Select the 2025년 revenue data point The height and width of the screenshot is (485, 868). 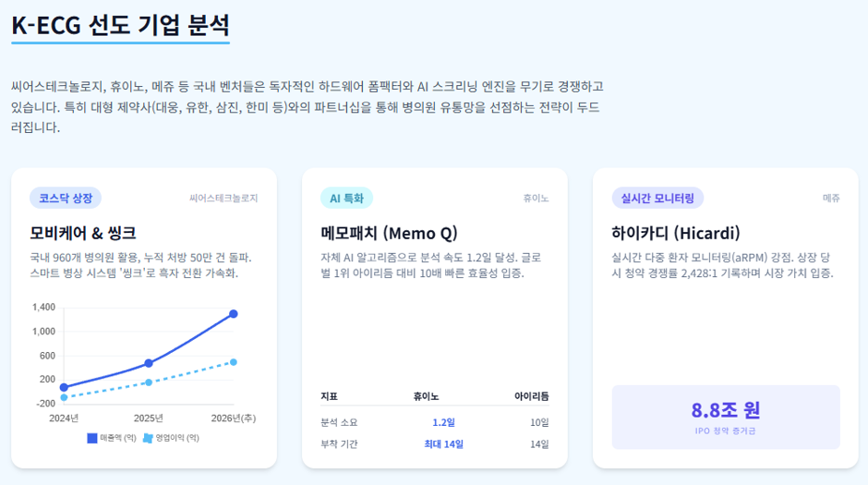coord(149,363)
